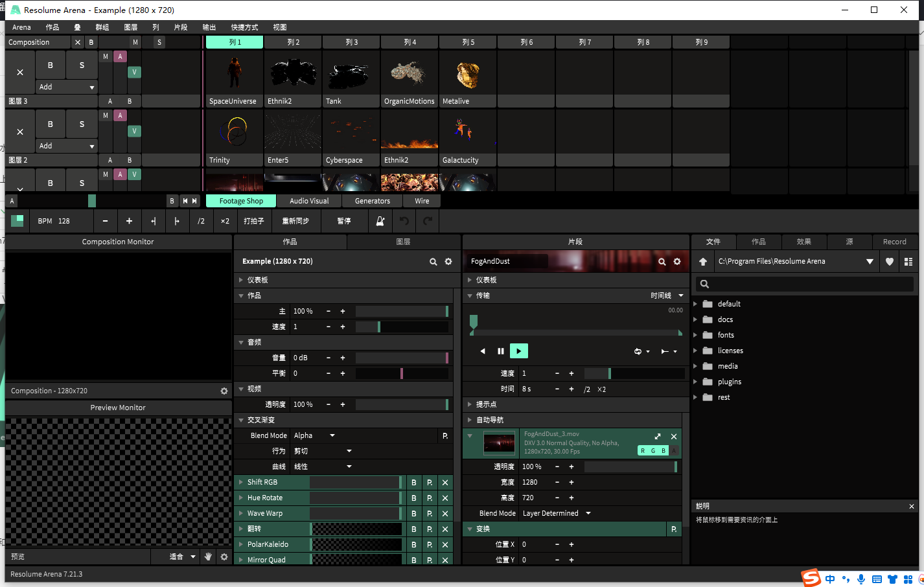Pause the clip transport
The image size is (924, 587).
pyautogui.click(x=500, y=351)
